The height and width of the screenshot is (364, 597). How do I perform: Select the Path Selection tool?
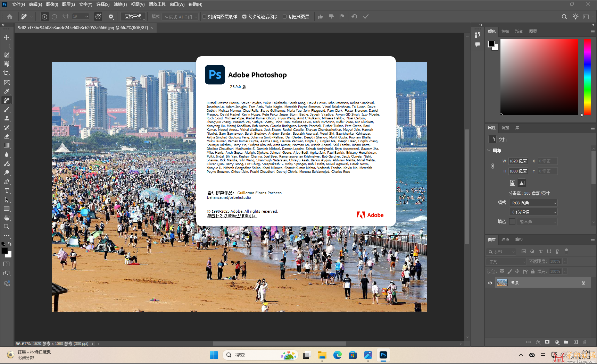(7, 200)
